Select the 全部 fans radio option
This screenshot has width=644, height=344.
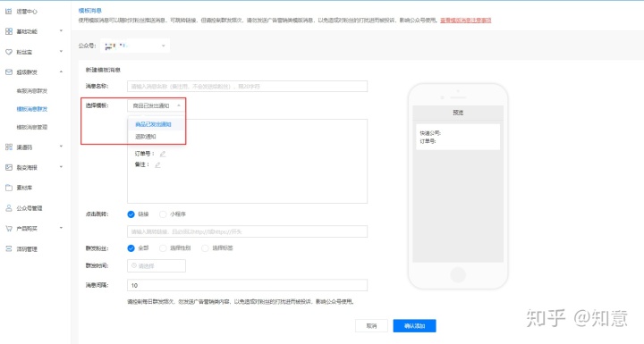131,248
